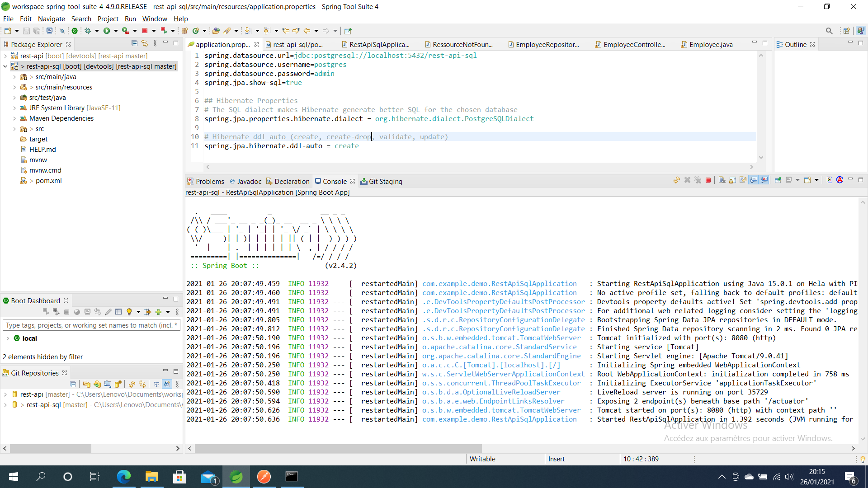Click the green Boot Dashboard toolbar icon
The width and height of the screenshot is (868, 488).
75,31
